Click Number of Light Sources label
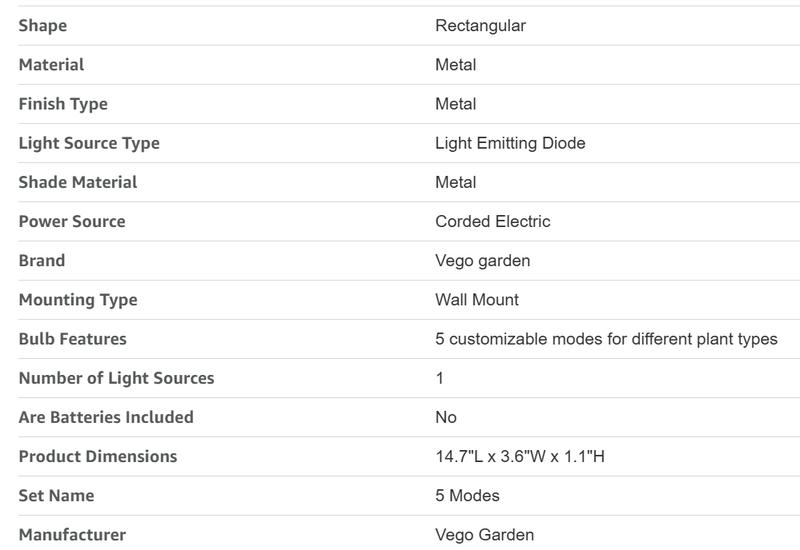 pyautogui.click(x=116, y=378)
